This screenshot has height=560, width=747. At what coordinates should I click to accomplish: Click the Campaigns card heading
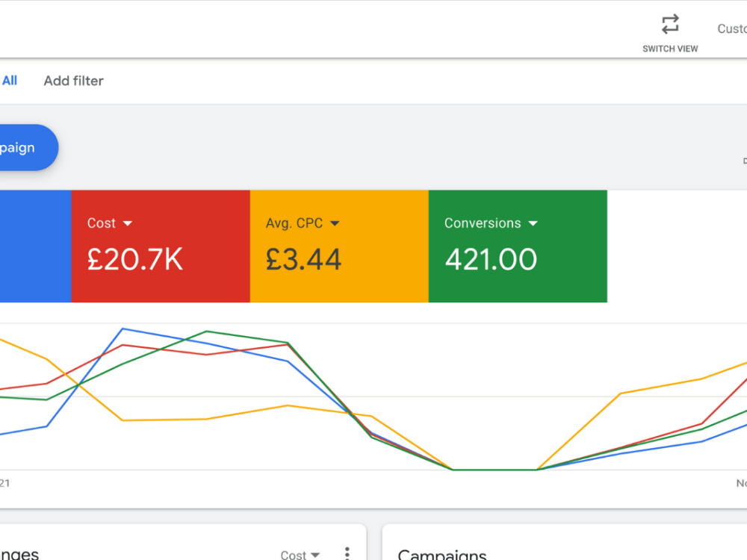click(x=442, y=555)
